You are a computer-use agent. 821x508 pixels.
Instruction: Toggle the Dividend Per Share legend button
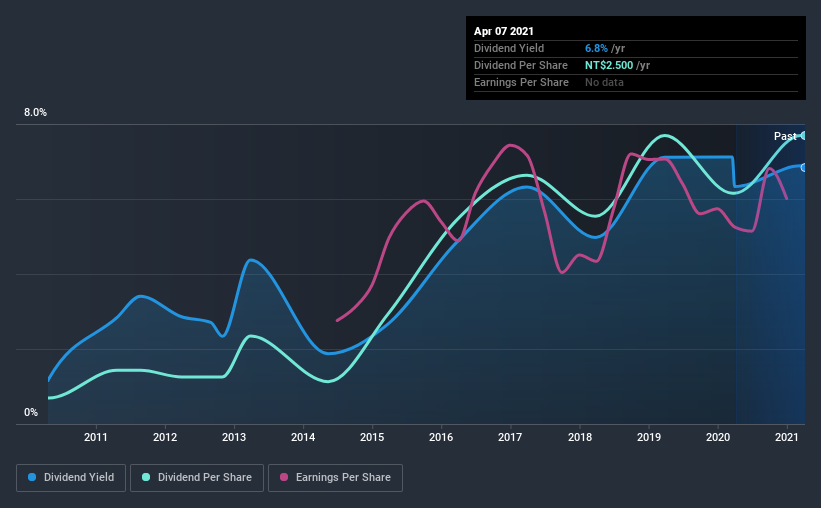pos(197,478)
